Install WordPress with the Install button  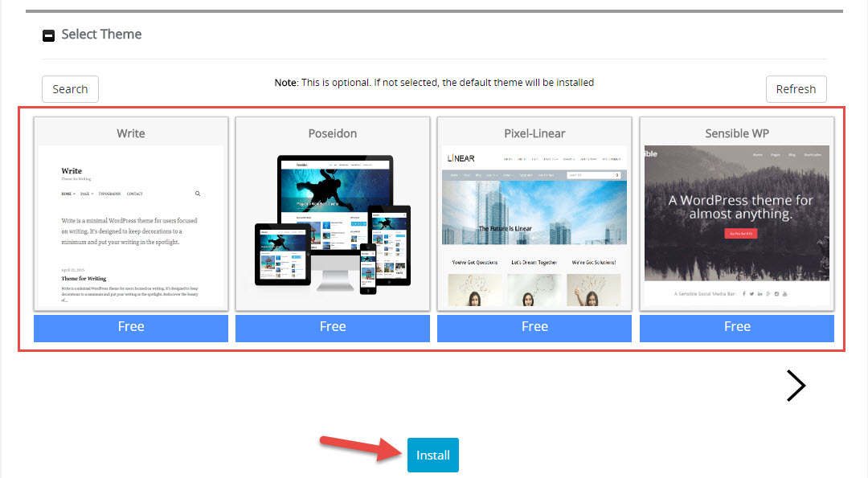point(433,455)
